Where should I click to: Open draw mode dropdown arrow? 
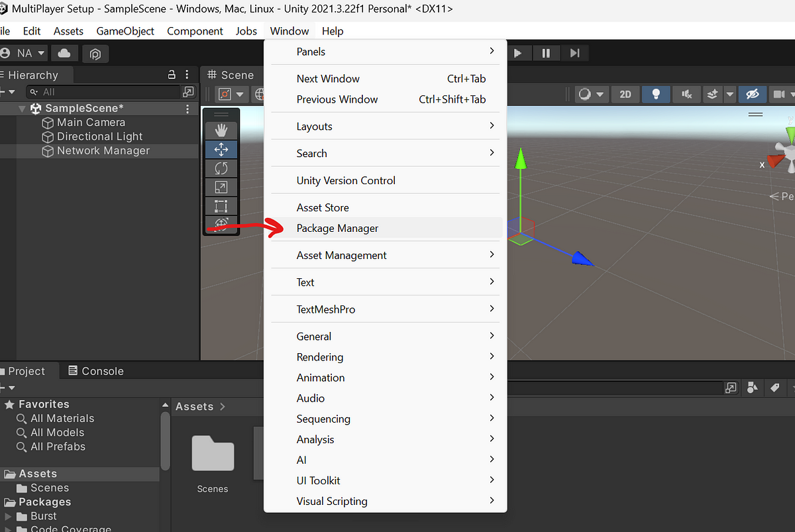pyautogui.click(x=600, y=94)
